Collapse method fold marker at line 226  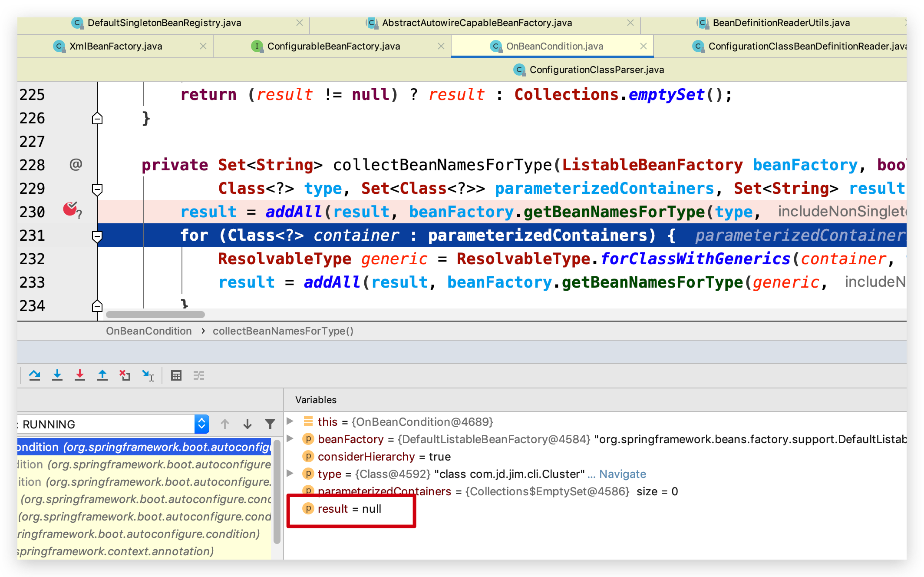click(x=97, y=118)
